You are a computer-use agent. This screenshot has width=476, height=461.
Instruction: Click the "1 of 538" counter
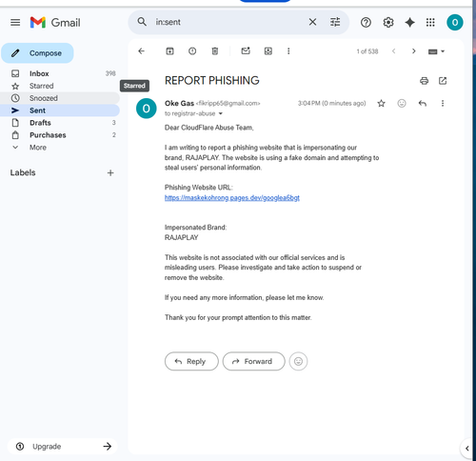[x=367, y=51]
